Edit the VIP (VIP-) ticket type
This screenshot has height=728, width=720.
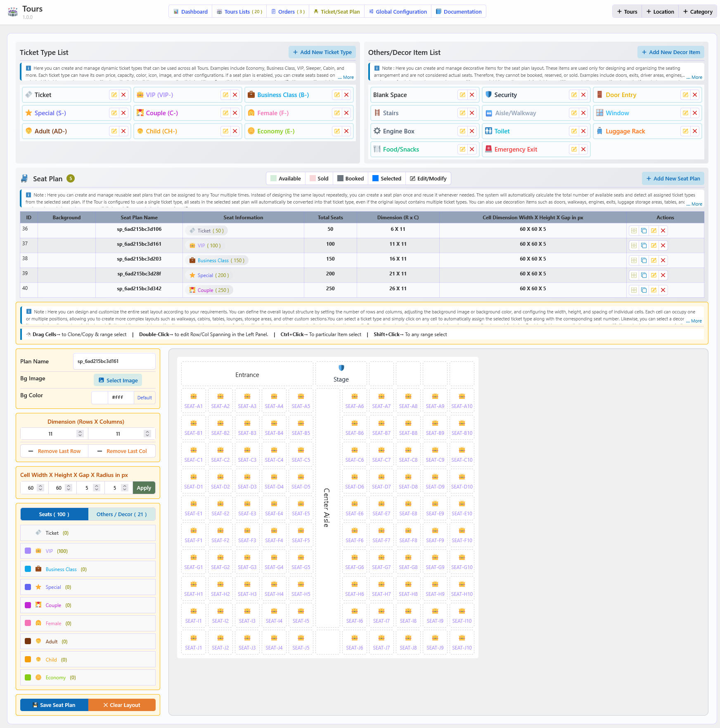pyautogui.click(x=225, y=95)
